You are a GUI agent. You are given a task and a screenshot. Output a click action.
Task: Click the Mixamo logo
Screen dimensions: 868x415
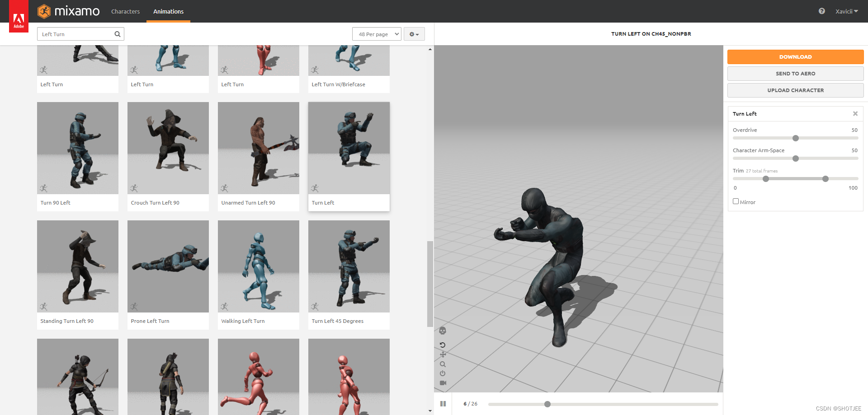pyautogui.click(x=68, y=11)
